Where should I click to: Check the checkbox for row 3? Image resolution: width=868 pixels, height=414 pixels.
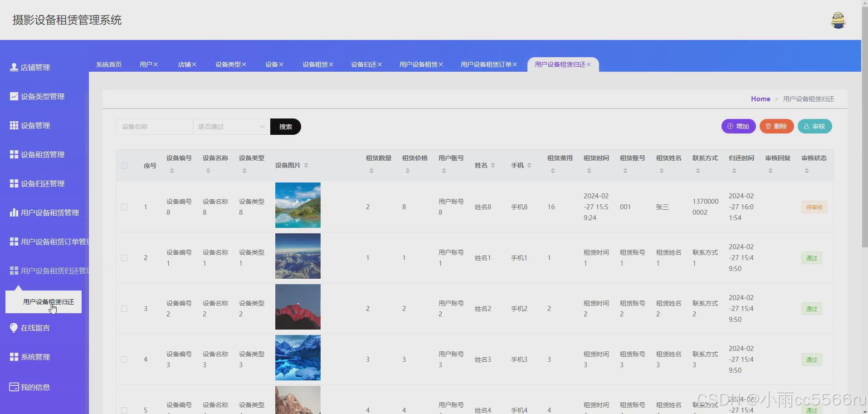click(124, 308)
